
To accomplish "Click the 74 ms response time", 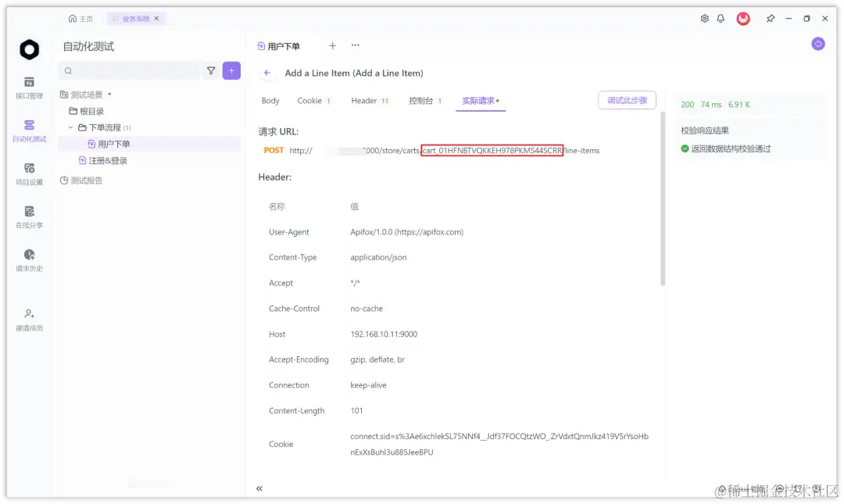I will click(x=711, y=105).
